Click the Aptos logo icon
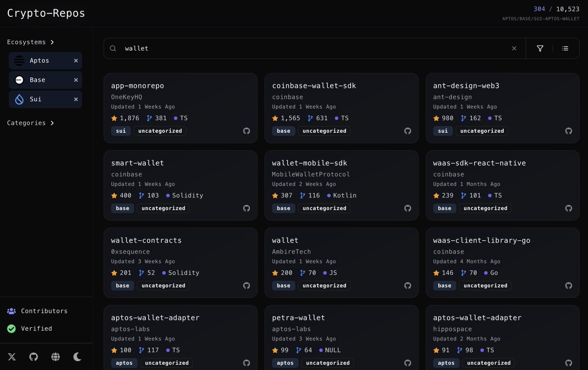The height and width of the screenshot is (370, 588). click(19, 61)
